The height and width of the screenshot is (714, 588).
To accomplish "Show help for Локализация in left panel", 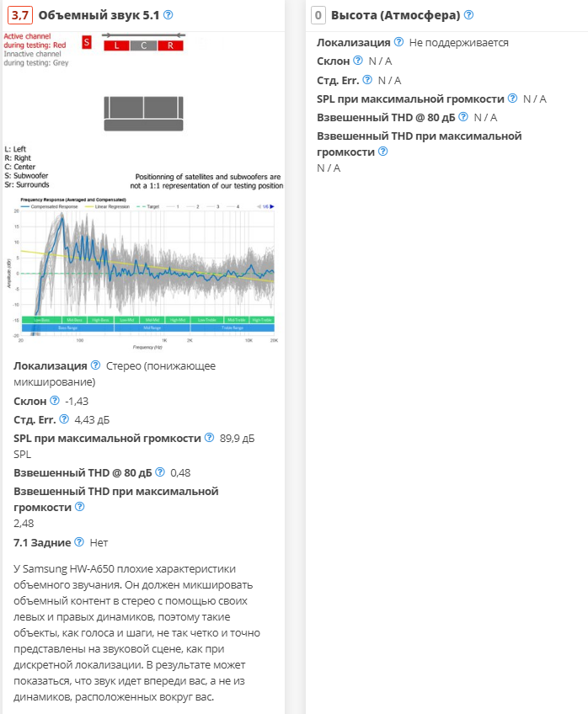I will pos(95,365).
